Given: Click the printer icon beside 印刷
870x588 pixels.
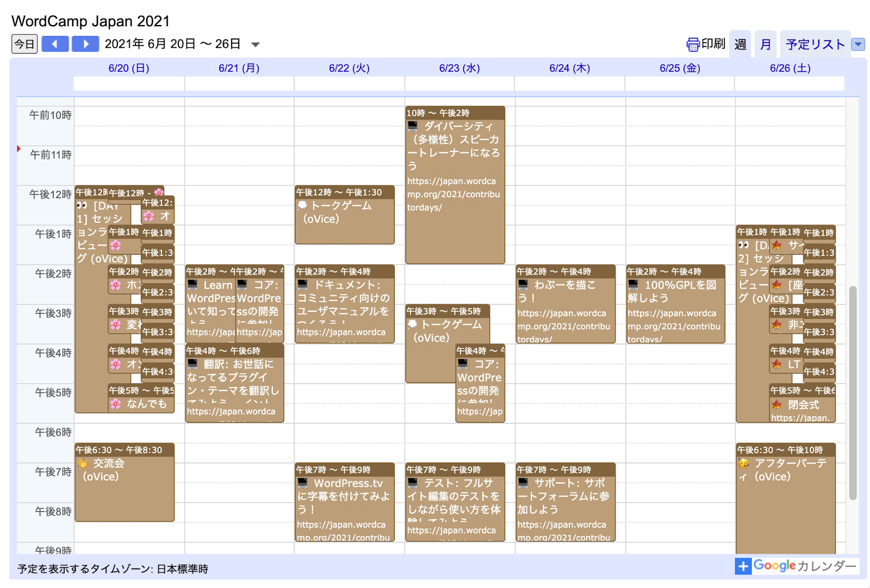Looking at the screenshot, I should (693, 45).
